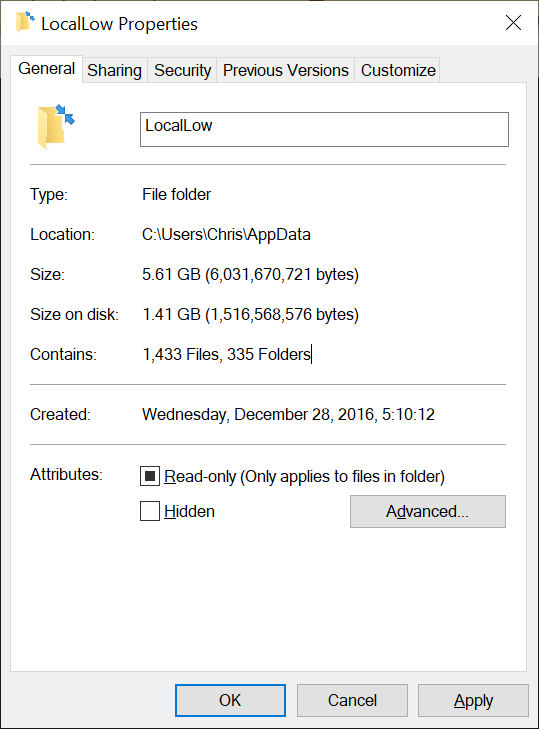This screenshot has width=539, height=729.
Task: Close the LocalLow Properties window
Action: (x=513, y=22)
